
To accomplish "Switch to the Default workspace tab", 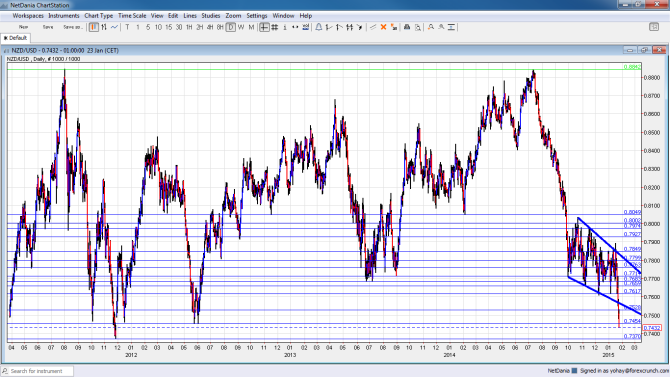I will (15, 38).
